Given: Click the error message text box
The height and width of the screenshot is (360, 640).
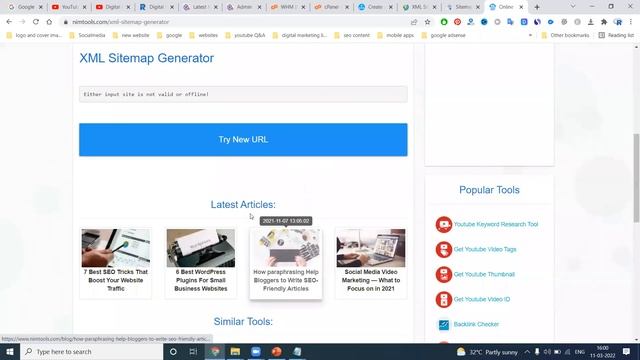Looking at the screenshot, I should point(243,94).
